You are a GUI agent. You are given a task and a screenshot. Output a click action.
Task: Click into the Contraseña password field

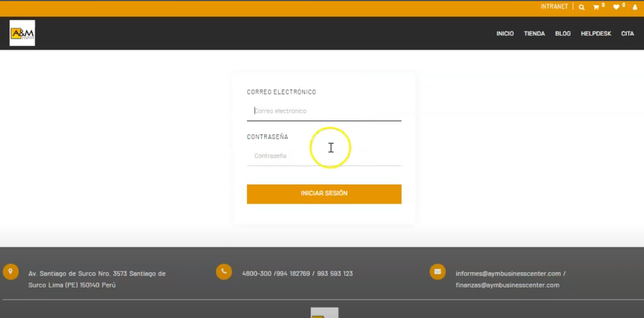pos(324,156)
